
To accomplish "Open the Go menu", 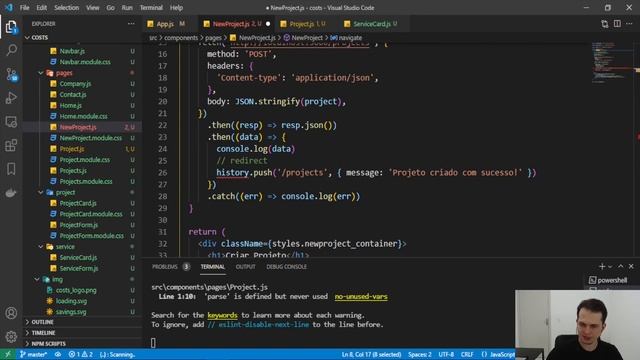I will [x=110, y=8].
